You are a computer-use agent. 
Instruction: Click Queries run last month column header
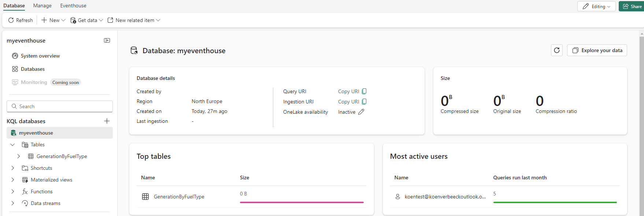coord(520,177)
